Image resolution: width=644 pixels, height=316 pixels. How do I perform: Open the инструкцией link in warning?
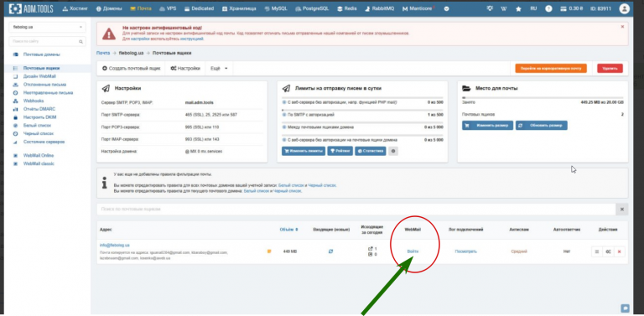[x=192, y=39]
